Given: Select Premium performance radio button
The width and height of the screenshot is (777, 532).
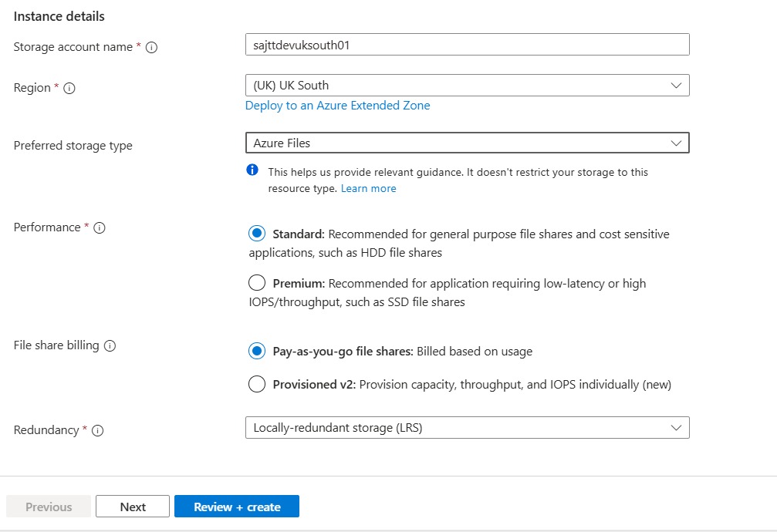Looking at the screenshot, I should tap(257, 283).
